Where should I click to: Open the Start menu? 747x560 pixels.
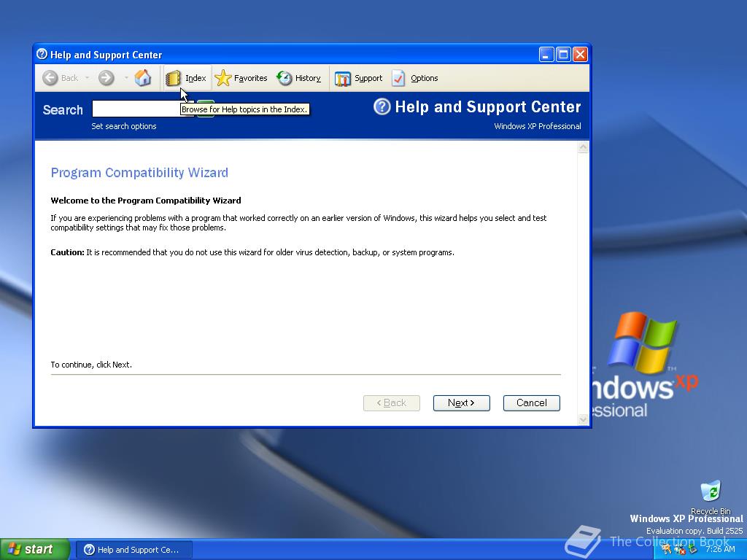pyautogui.click(x=34, y=550)
